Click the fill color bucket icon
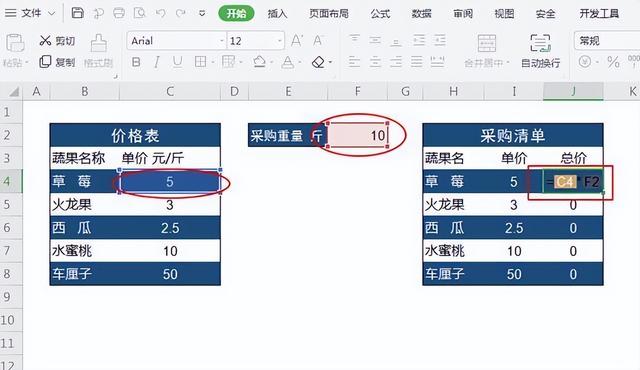The width and height of the screenshot is (640, 370). tap(259, 62)
